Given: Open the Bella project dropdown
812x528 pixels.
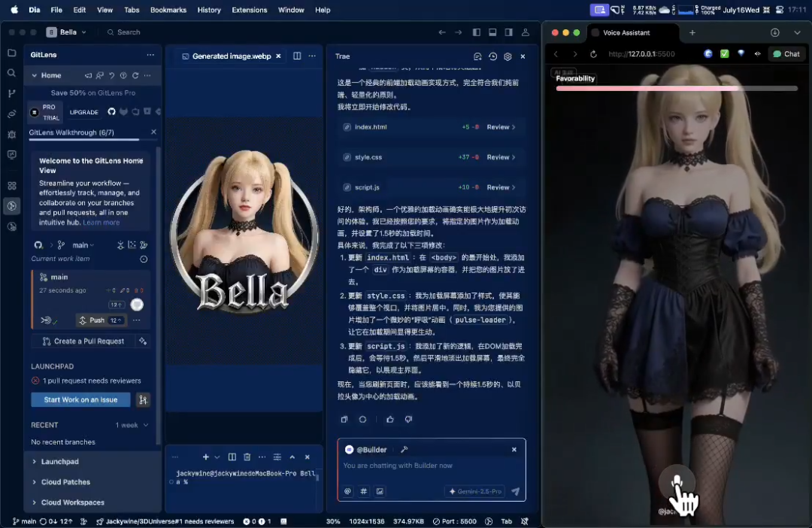Looking at the screenshot, I should pos(66,32).
